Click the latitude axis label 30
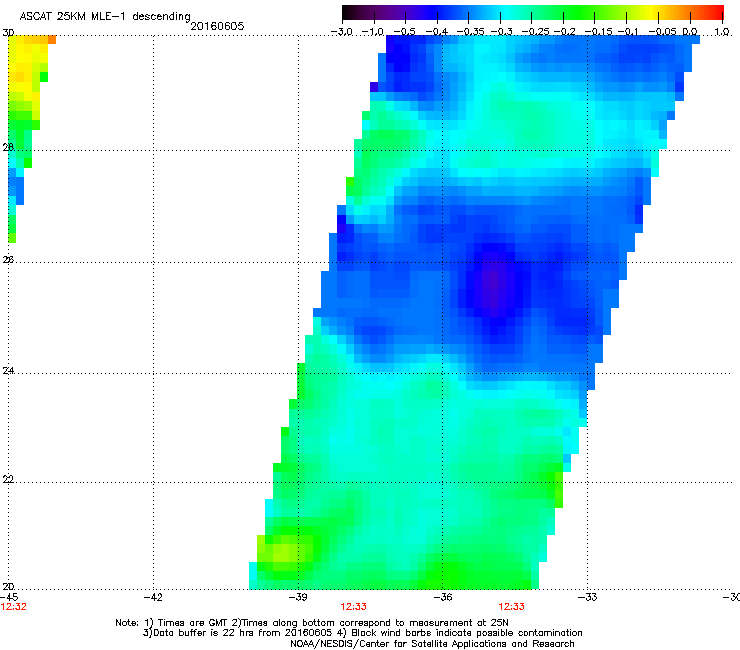Viewport: 740px width, 650px height. [x=8, y=33]
